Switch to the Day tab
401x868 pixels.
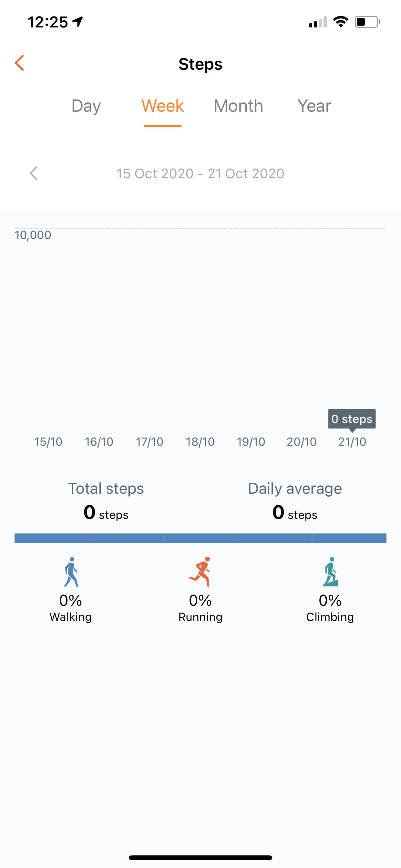[86, 106]
